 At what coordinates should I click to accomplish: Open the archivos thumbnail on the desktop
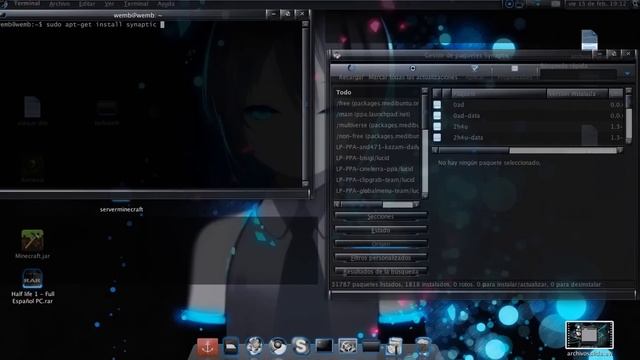(589, 335)
